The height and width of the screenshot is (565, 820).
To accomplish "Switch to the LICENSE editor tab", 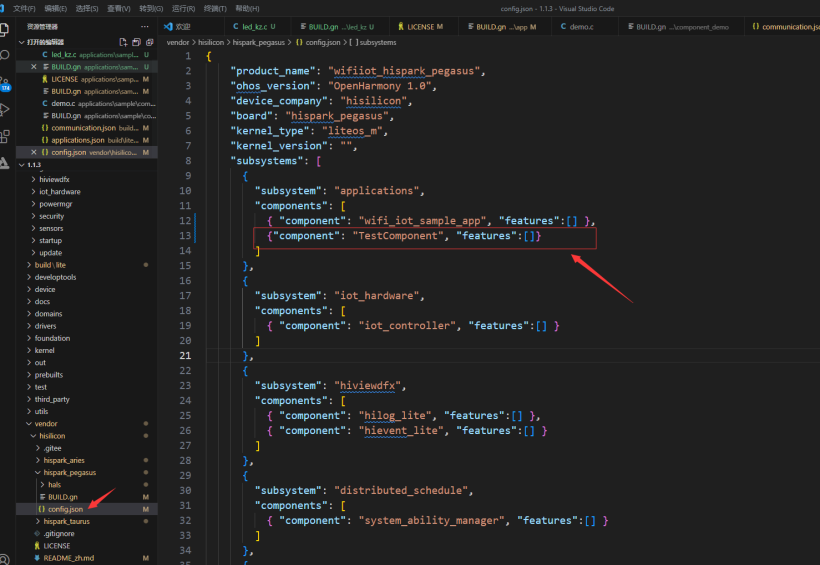I will click(x=424, y=27).
